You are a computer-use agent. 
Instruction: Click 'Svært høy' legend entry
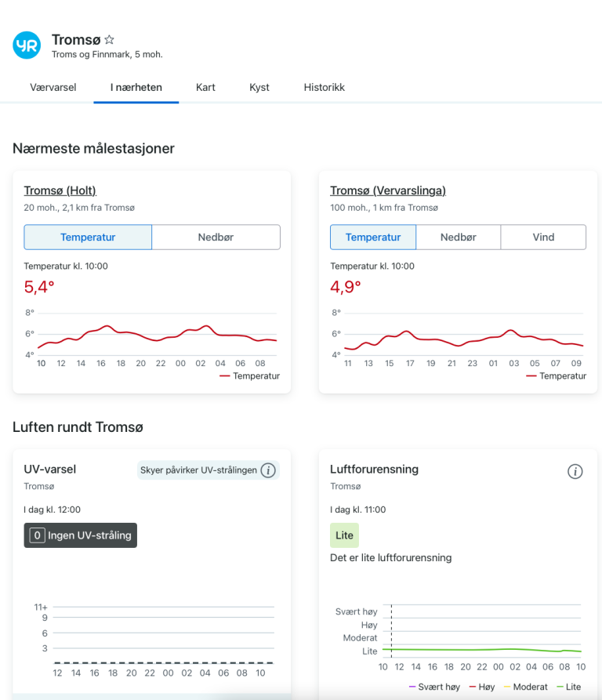coord(434,687)
